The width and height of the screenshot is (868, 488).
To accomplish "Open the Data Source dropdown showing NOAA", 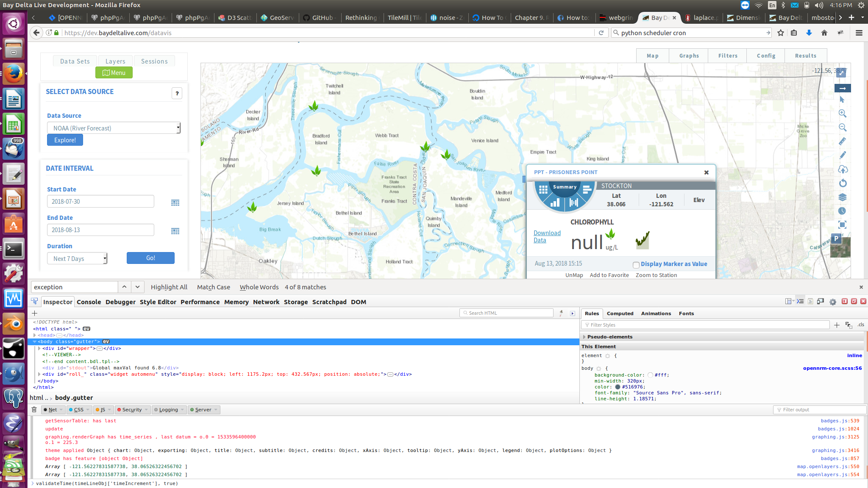I will 114,128.
